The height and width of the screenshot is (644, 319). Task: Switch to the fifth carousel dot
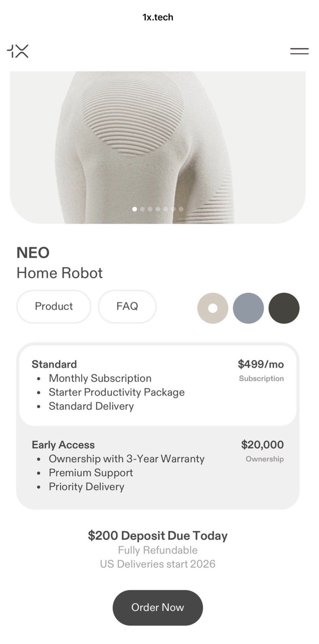[x=165, y=209]
